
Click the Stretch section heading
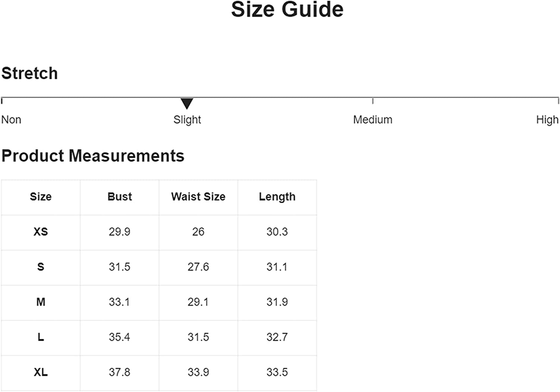pos(29,73)
